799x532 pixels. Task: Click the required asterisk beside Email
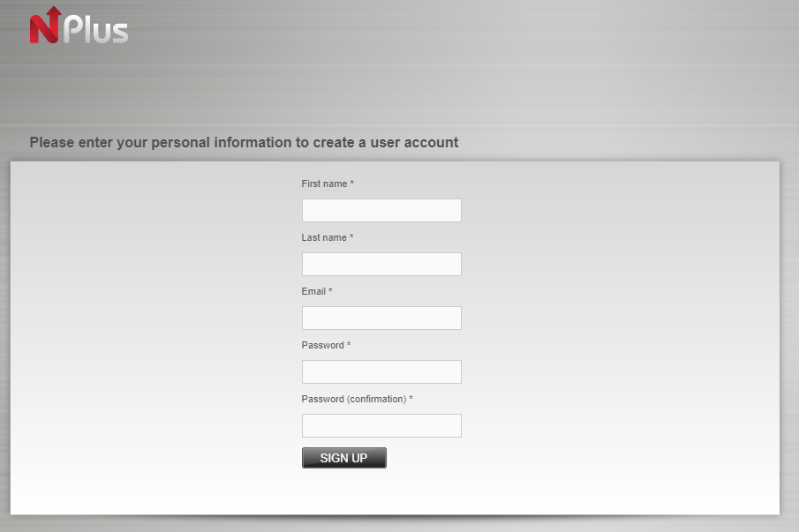(330, 291)
